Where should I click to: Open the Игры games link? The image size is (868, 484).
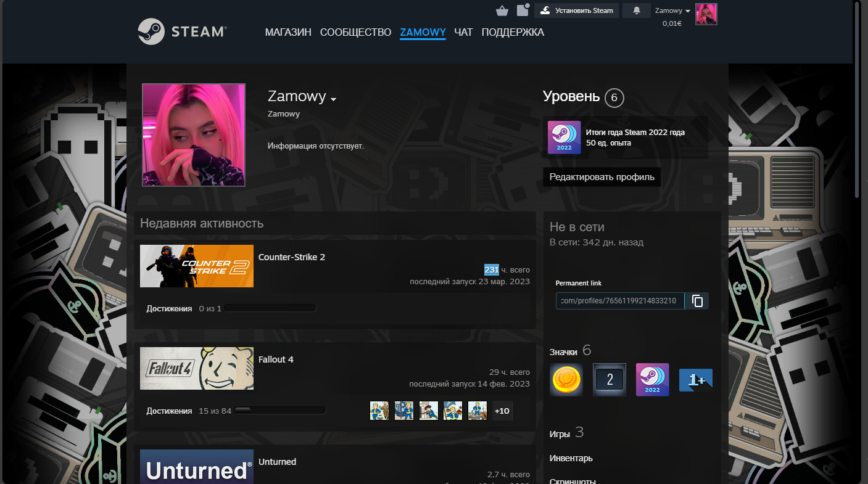(560, 434)
